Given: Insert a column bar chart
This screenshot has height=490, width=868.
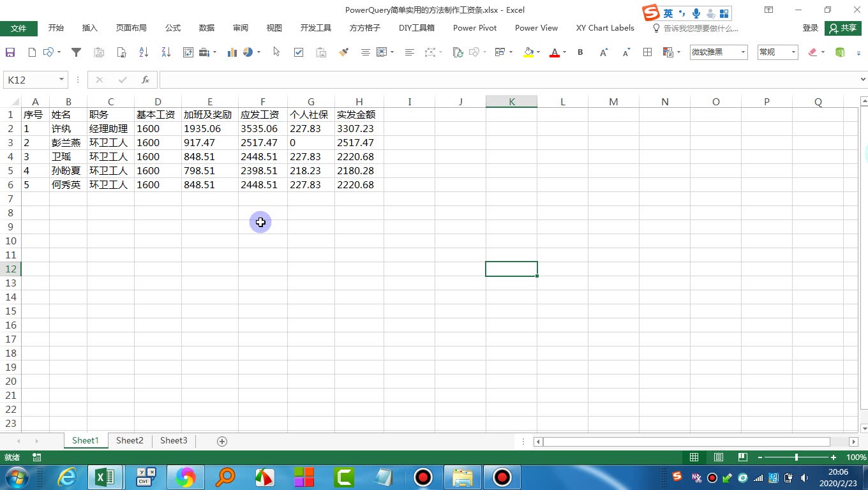Looking at the screenshot, I should [232, 52].
